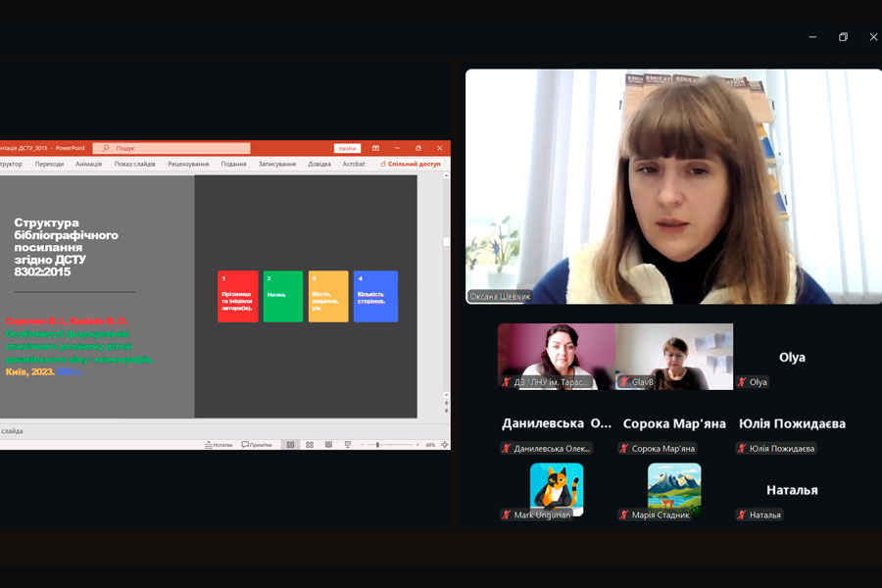Open the Анімація ribbon tab
Screen dimensions: 882x588
point(89,164)
